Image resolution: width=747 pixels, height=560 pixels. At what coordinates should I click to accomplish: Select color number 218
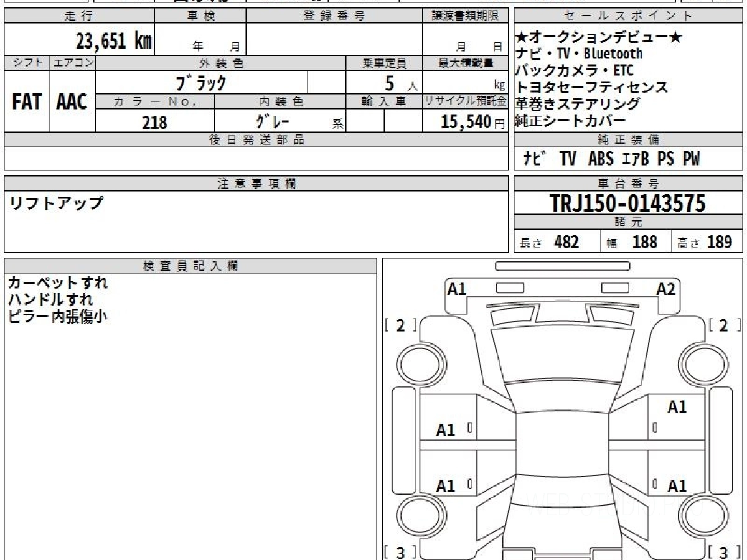155,122
